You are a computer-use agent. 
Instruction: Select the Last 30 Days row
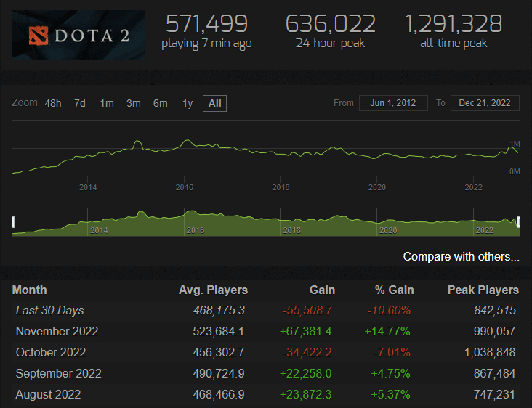pos(50,310)
